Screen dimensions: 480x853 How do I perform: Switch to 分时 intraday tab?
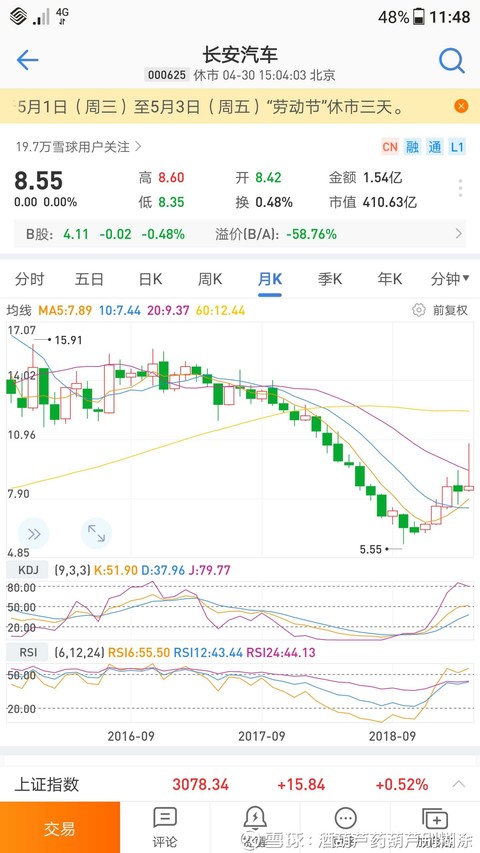tap(29, 280)
